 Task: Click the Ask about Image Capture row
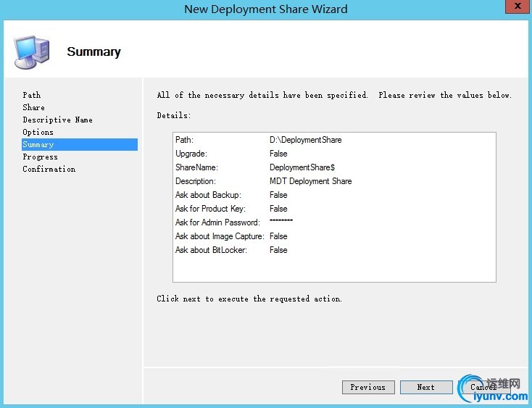click(x=232, y=236)
